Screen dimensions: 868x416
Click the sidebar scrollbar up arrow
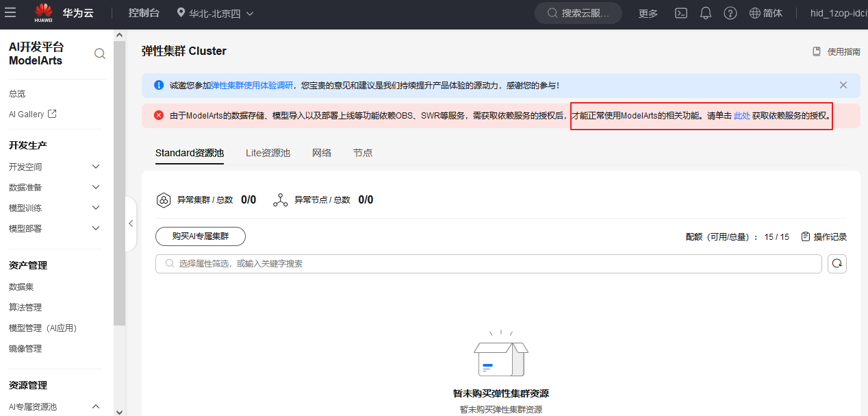point(120,35)
